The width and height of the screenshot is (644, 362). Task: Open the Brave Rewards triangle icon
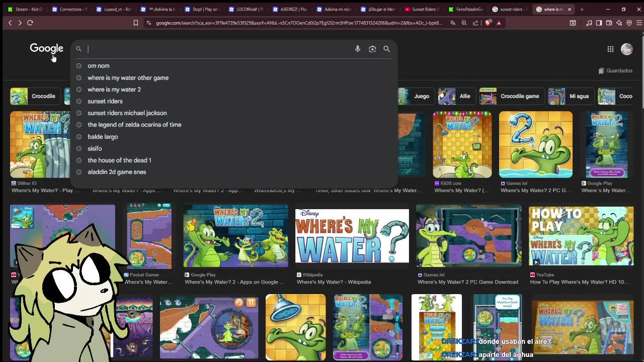tap(499, 23)
